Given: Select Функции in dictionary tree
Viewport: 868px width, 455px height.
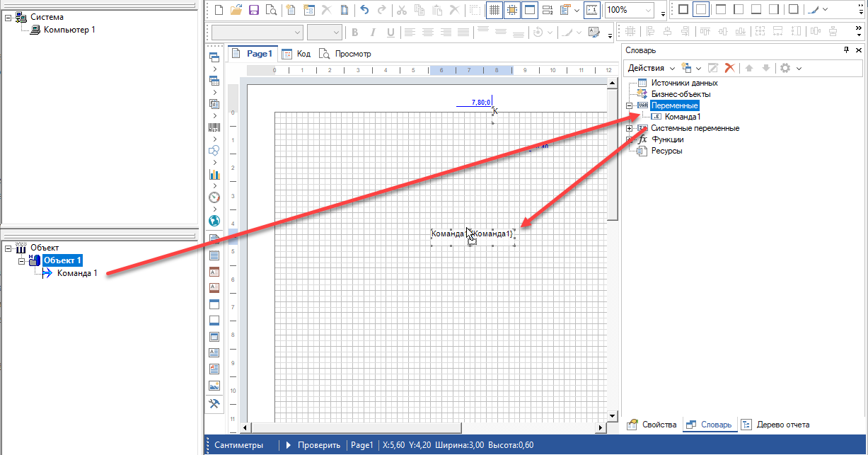Looking at the screenshot, I should [667, 139].
